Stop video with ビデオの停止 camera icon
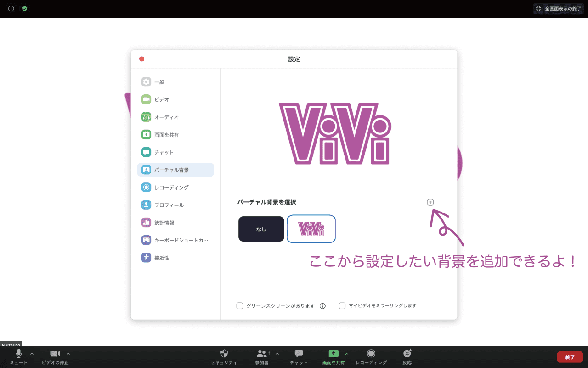The width and height of the screenshot is (588, 368). click(x=55, y=356)
